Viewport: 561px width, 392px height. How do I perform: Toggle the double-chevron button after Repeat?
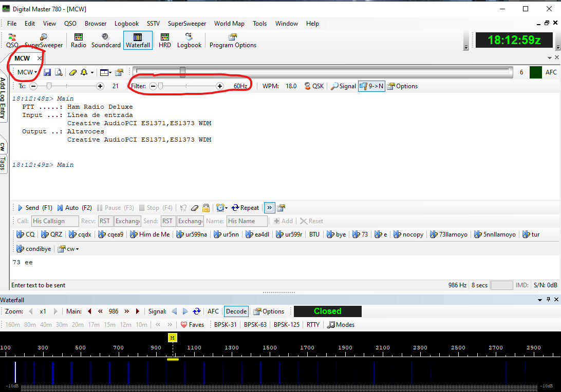click(x=269, y=208)
